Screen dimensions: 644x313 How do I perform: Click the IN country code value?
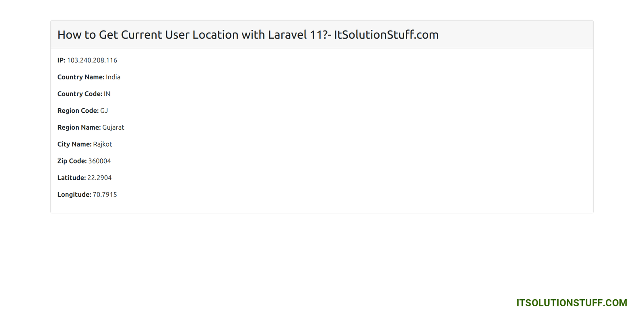click(x=107, y=94)
